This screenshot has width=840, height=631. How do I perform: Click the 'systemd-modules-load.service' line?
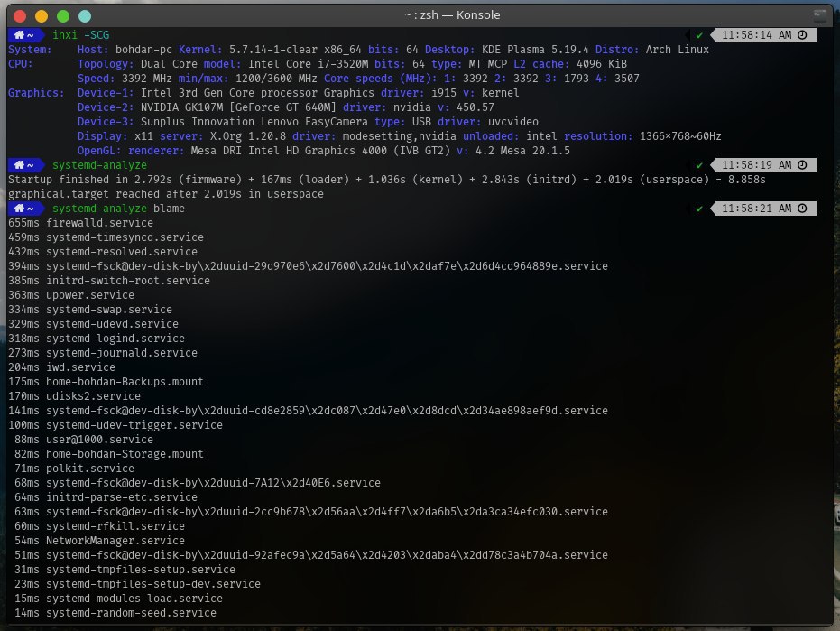tap(118, 599)
